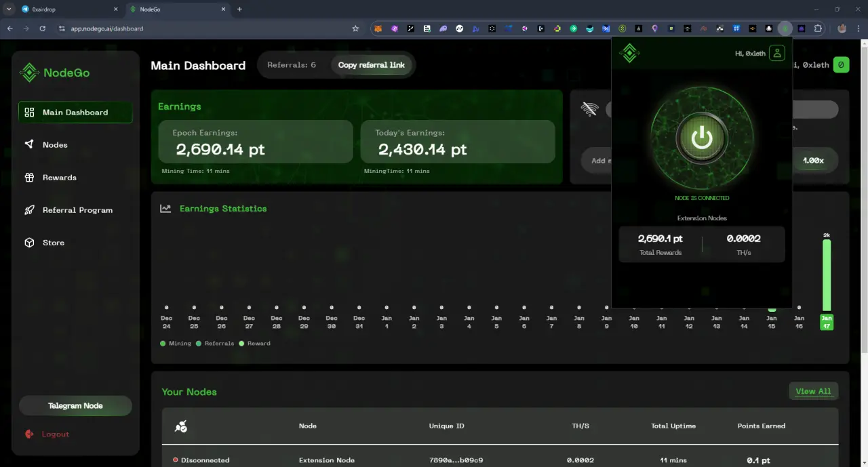Click the Telegram Node button
Screen dimensions: 868x467
pos(75,406)
